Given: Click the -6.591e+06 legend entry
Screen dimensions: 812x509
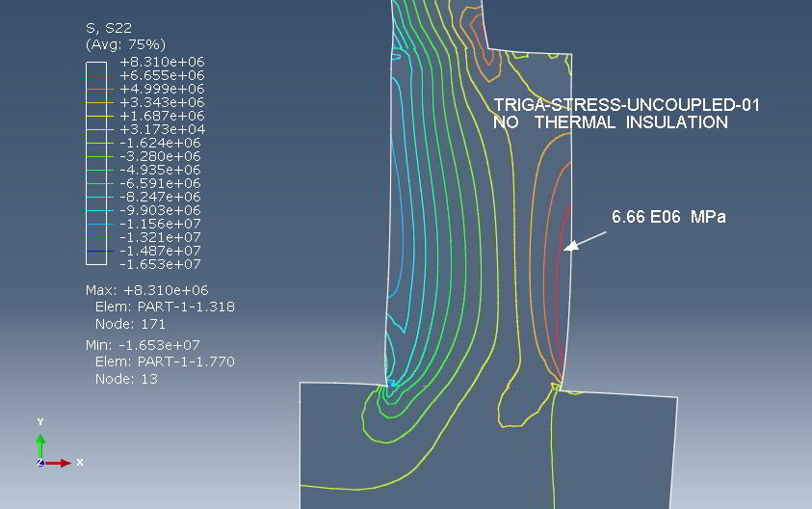Looking at the screenshot, I should tap(161, 182).
